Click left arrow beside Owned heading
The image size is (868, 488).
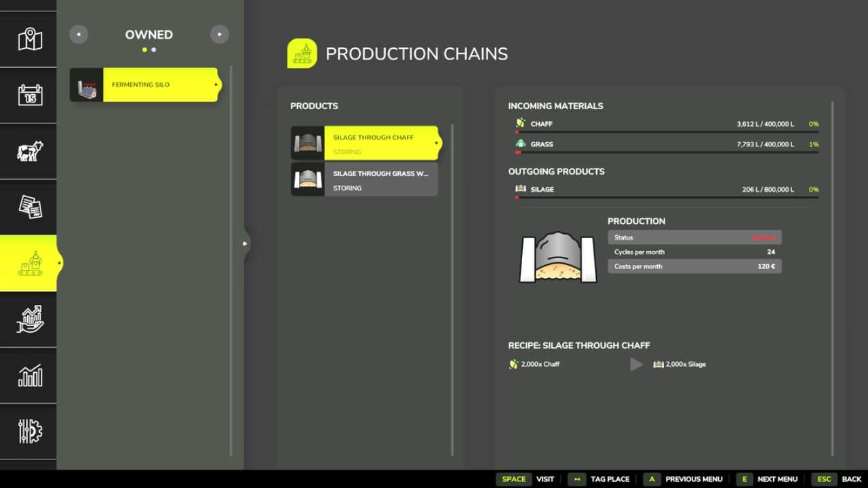coord(79,35)
